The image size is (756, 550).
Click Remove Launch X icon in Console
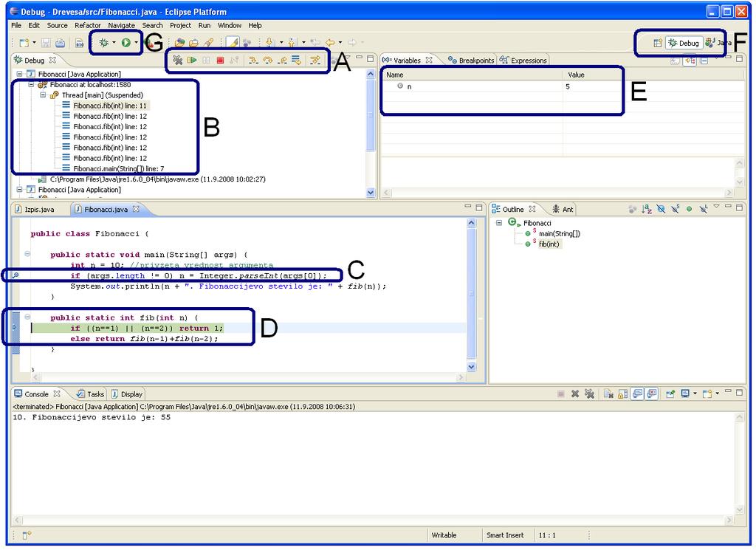click(x=574, y=393)
